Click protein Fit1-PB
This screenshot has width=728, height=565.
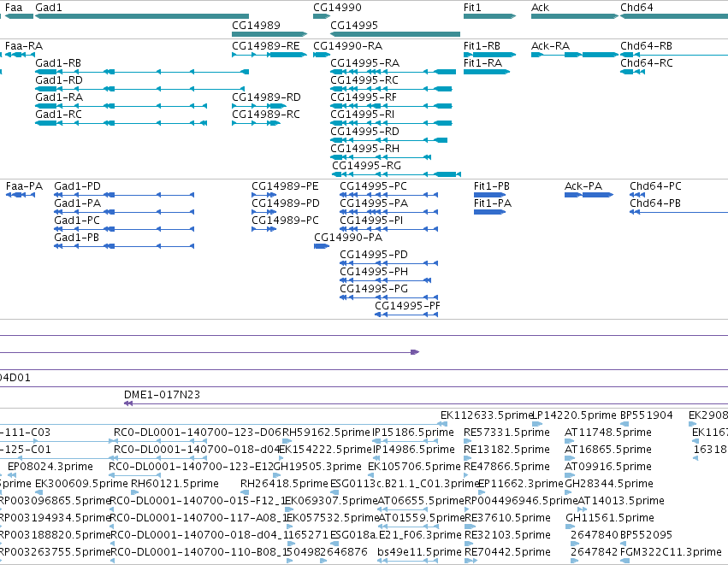point(490,195)
